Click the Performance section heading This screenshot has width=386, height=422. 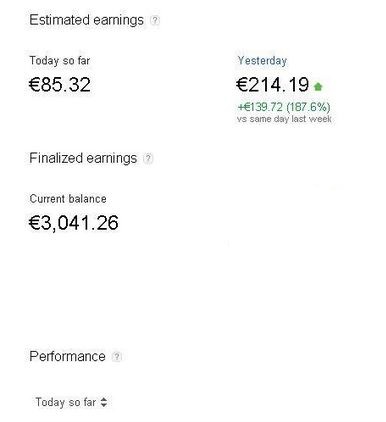click(67, 356)
